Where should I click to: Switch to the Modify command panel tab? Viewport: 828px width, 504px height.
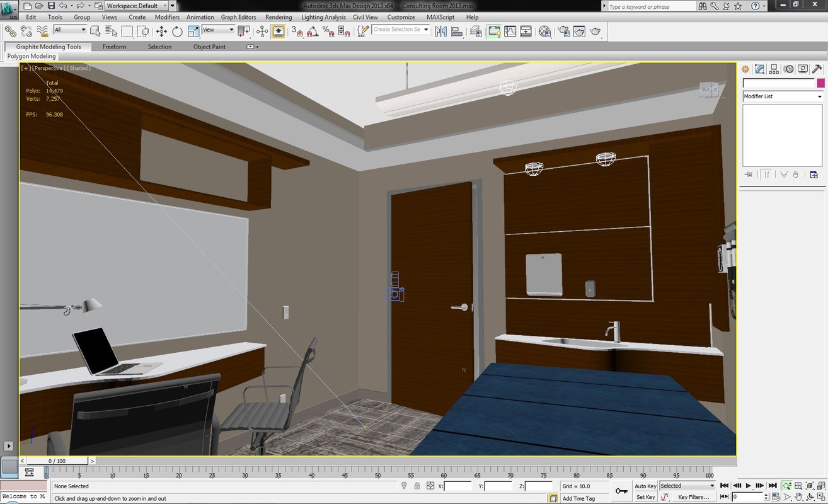[758, 69]
